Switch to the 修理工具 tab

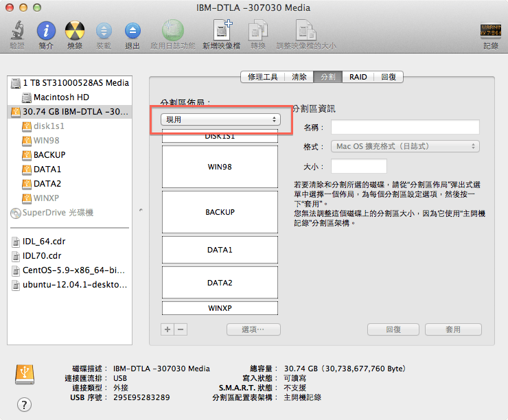click(x=262, y=77)
